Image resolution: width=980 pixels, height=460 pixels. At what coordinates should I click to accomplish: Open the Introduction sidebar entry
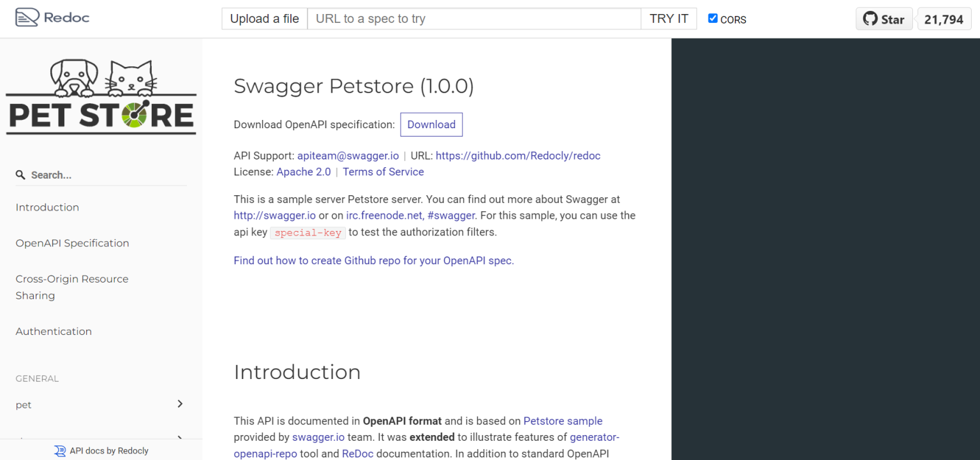click(x=47, y=207)
